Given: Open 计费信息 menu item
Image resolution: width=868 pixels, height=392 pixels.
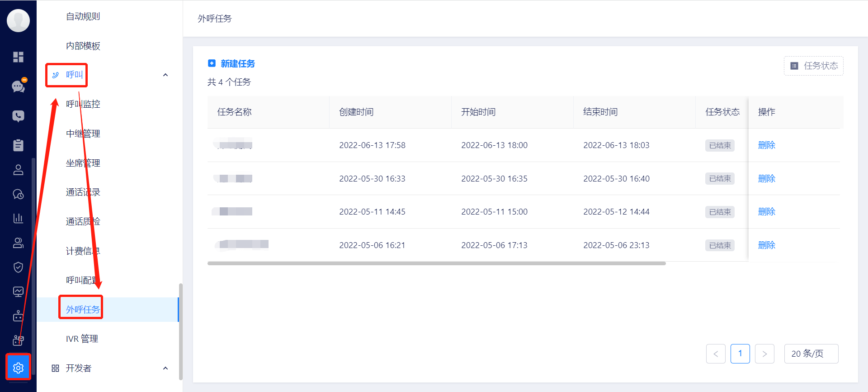Looking at the screenshot, I should click(x=83, y=251).
